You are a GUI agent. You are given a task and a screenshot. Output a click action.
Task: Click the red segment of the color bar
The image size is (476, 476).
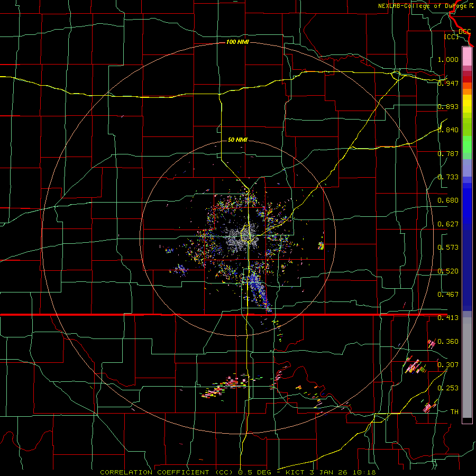[467, 79]
